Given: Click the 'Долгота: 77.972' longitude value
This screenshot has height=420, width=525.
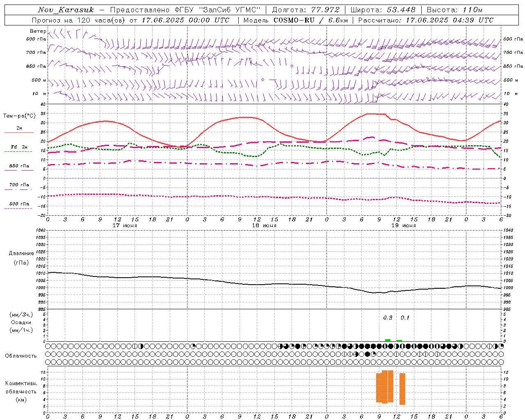Looking at the screenshot, I should [x=306, y=10].
